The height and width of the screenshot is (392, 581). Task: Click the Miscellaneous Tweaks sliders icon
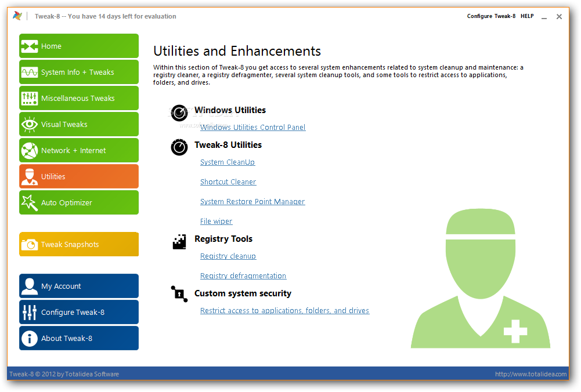pyautogui.click(x=30, y=99)
